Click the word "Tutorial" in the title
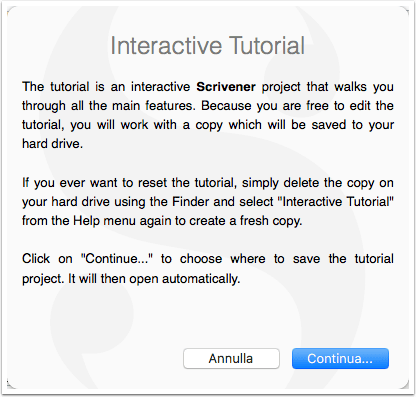The height and width of the screenshot is (397, 416). 267,46
